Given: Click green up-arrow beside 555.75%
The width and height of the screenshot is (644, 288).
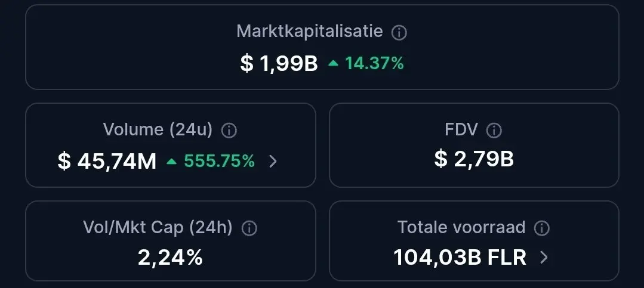Looking at the screenshot, I should click(172, 162).
